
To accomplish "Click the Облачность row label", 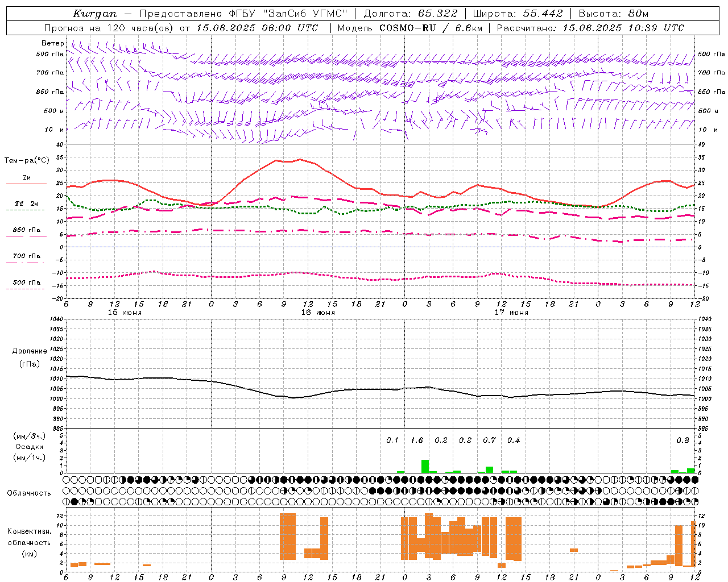I will coord(29,493).
